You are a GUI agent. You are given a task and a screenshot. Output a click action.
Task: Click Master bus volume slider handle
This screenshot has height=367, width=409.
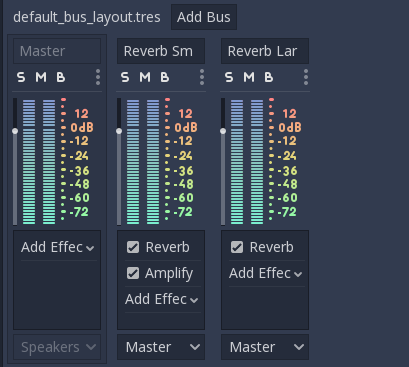(15, 131)
